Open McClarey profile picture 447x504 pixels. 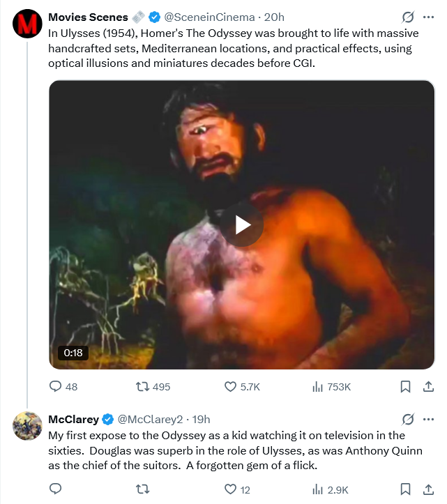click(27, 426)
